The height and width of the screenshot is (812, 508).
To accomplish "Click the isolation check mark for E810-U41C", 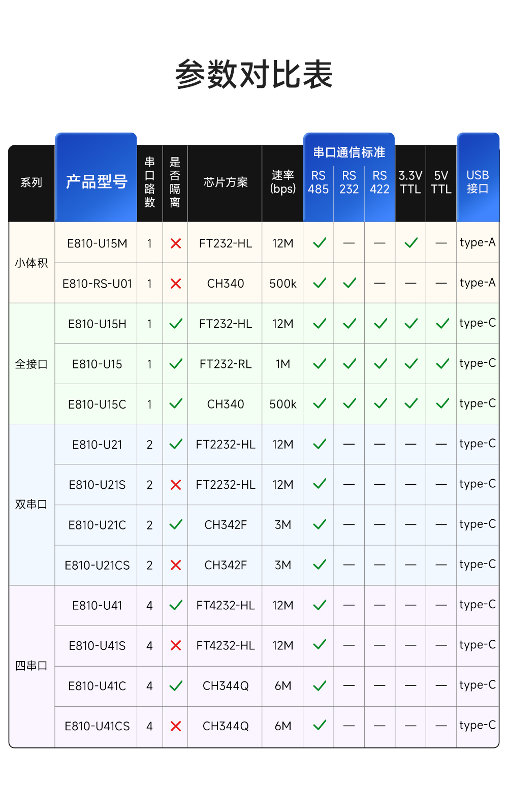I will [x=176, y=686].
